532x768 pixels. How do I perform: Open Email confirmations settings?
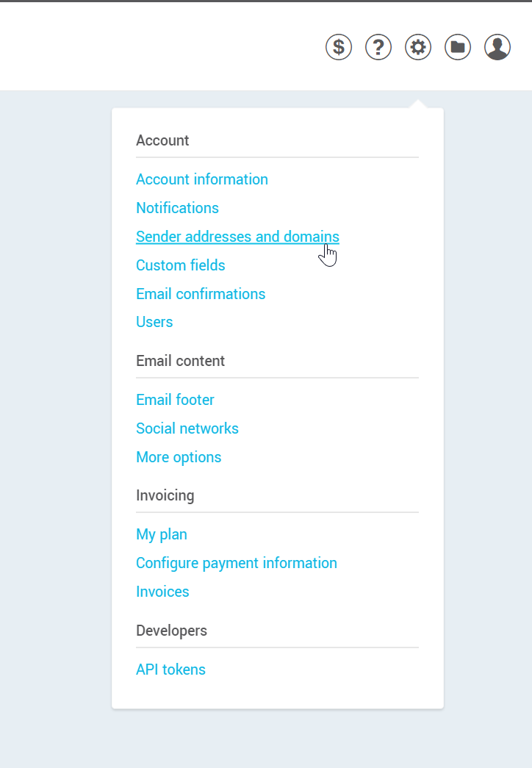(201, 294)
